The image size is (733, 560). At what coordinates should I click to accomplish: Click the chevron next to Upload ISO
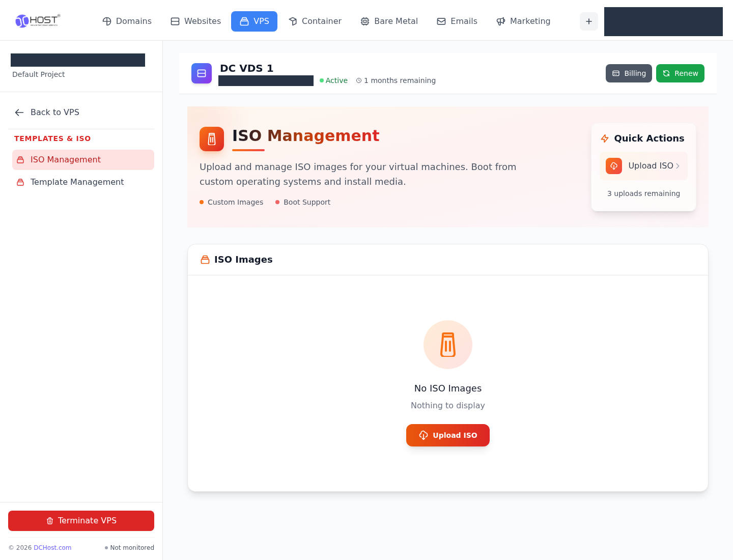point(678,166)
